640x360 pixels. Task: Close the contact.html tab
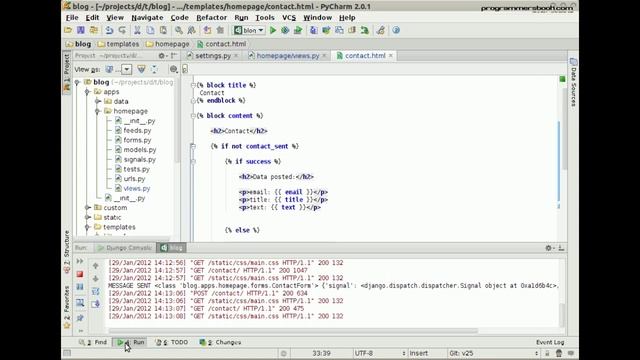coord(391,56)
